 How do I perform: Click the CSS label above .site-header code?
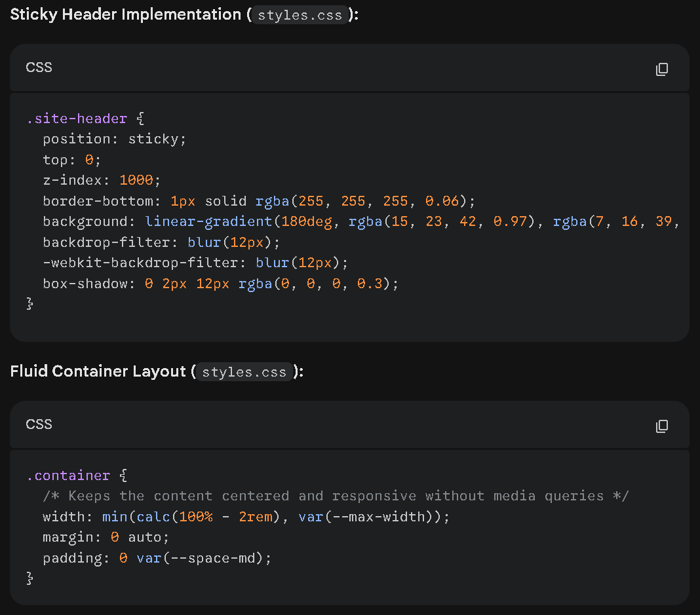point(39,67)
